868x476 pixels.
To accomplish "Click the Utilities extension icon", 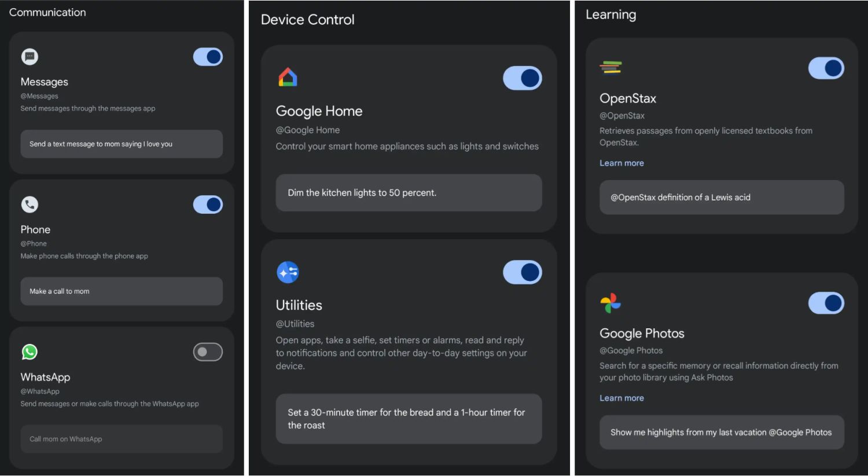I will (x=288, y=272).
